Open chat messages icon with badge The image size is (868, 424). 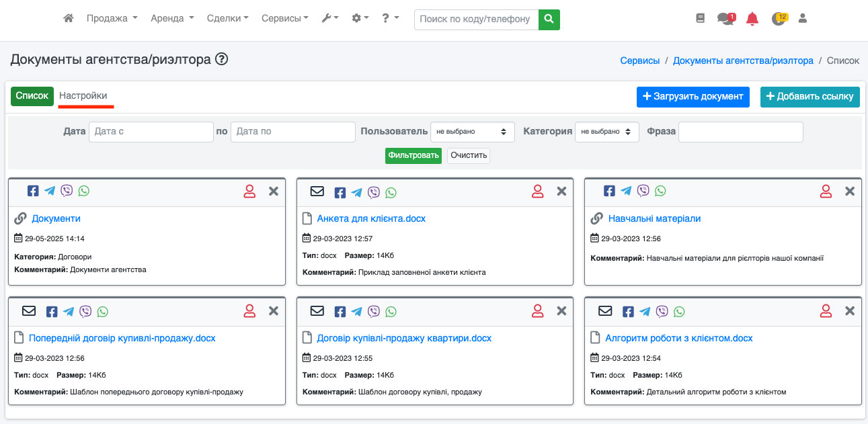[x=725, y=19]
